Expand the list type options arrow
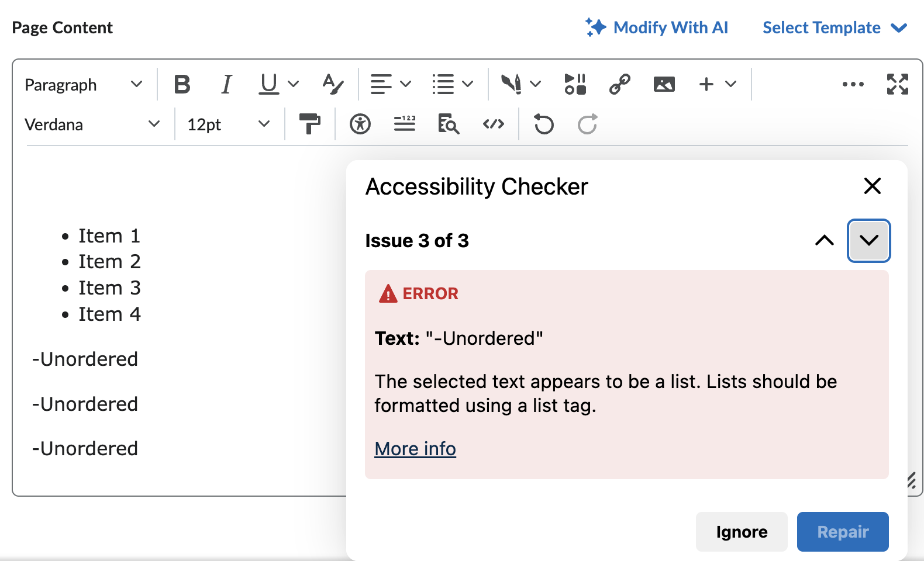Screen dimensions: 924x561 (468, 85)
